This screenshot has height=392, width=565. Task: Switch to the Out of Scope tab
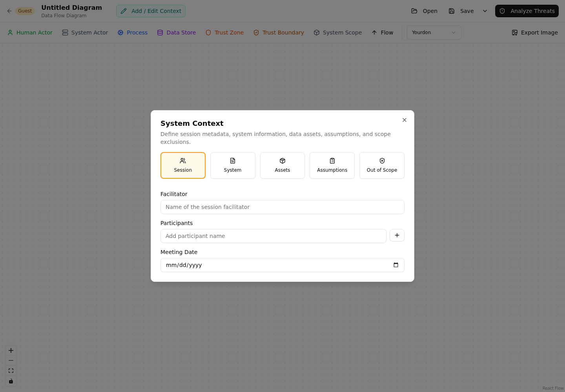click(382, 165)
